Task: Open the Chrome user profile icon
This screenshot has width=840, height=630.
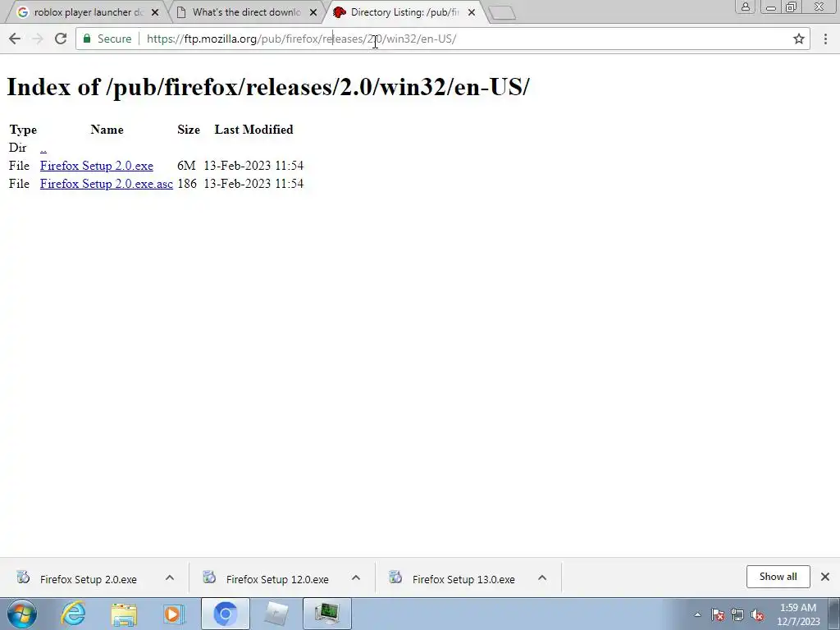Action: tap(745, 7)
